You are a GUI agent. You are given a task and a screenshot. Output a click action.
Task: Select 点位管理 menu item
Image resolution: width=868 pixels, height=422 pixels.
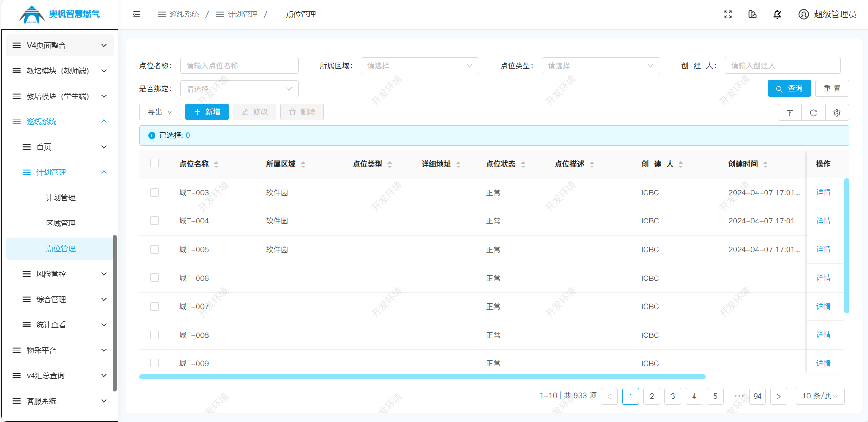pos(59,248)
